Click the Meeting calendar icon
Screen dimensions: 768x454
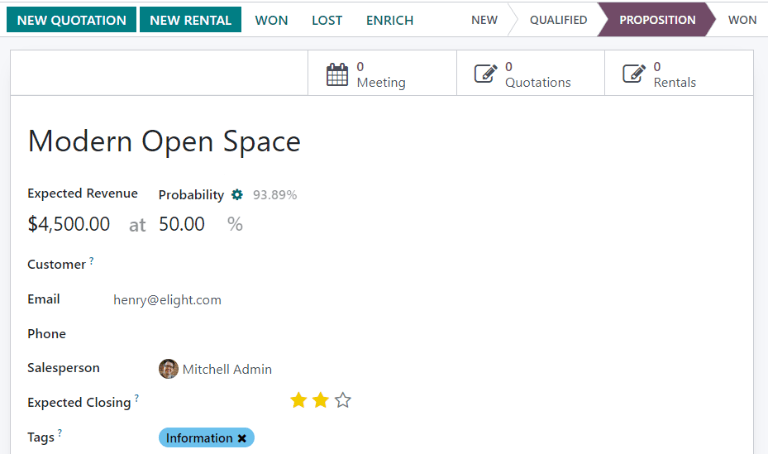point(338,74)
